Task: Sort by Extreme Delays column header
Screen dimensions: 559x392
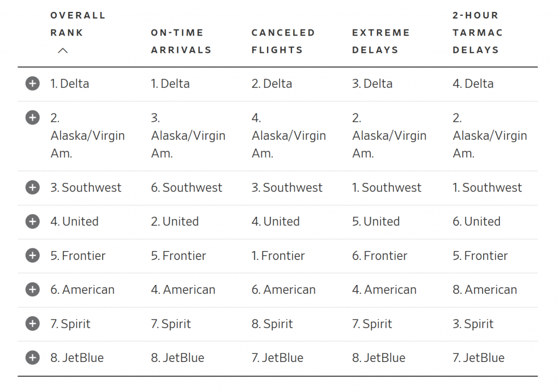Action: (380, 41)
